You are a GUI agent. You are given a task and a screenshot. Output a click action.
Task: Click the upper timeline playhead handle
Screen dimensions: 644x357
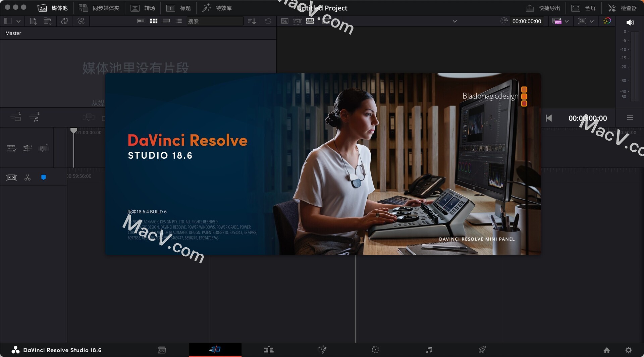pyautogui.click(x=73, y=131)
